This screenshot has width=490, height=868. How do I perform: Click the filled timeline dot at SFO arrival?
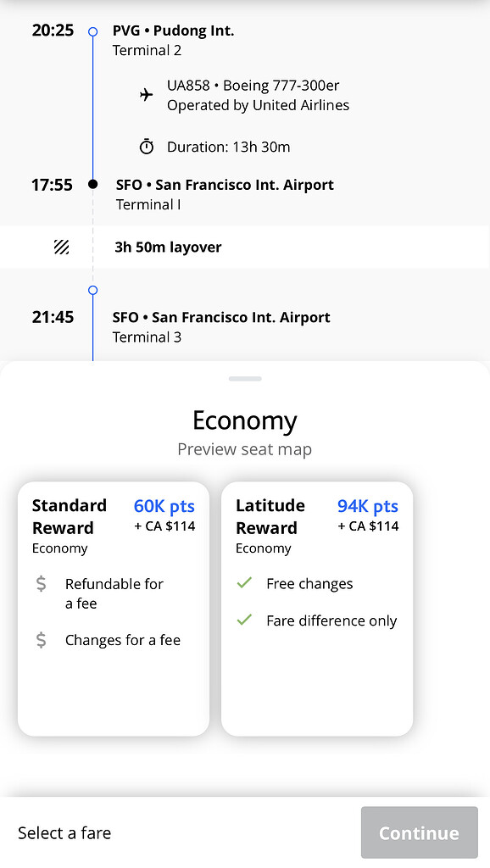click(92, 184)
